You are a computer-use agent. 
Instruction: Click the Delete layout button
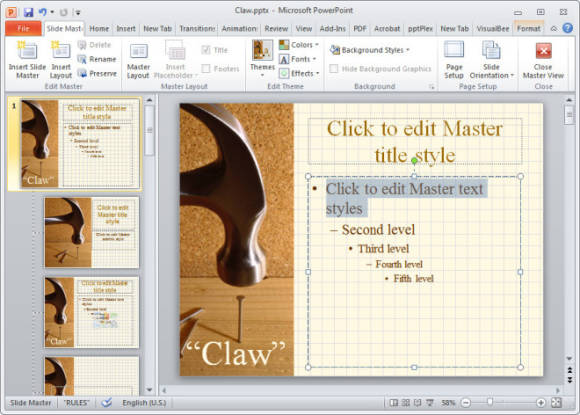click(95, 45)
